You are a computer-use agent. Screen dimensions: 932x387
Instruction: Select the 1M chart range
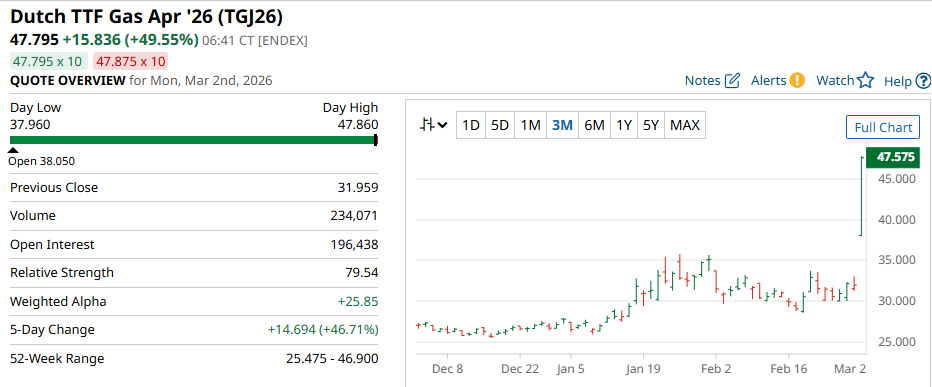pos(530,125)
